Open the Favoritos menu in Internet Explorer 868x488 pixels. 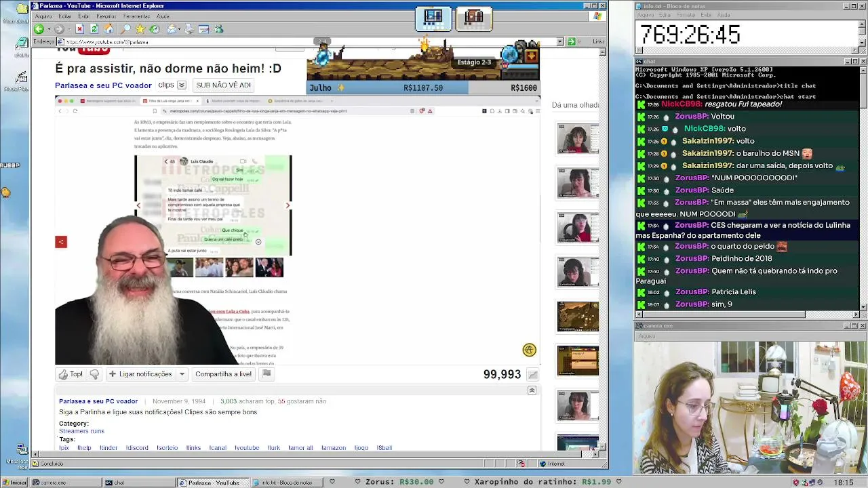pyautogui.click(x=106, y=16)
